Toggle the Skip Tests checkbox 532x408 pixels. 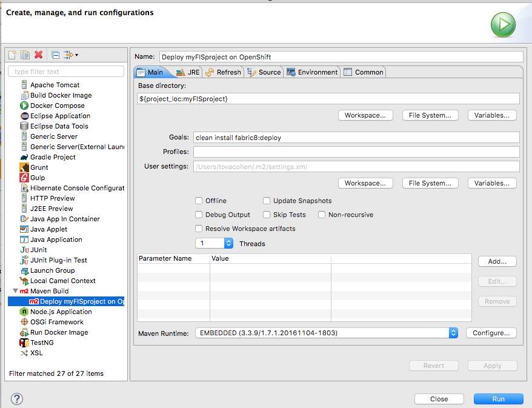coord(267,215)
